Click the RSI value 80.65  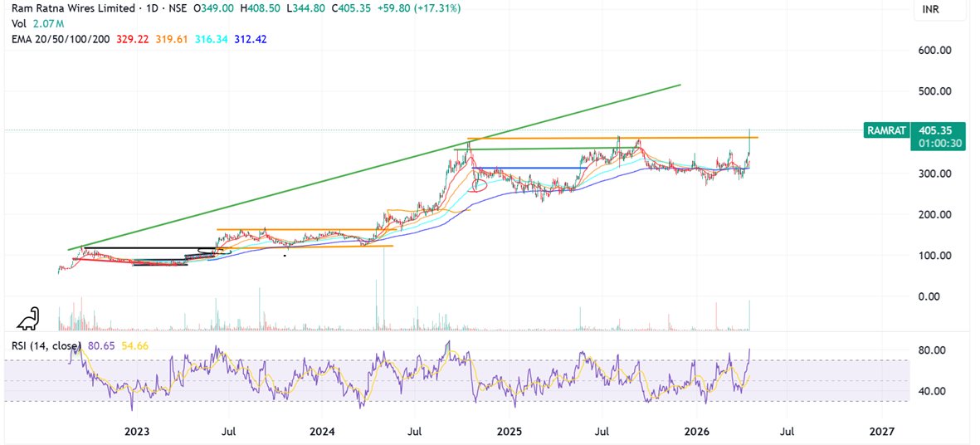(100, 345)
